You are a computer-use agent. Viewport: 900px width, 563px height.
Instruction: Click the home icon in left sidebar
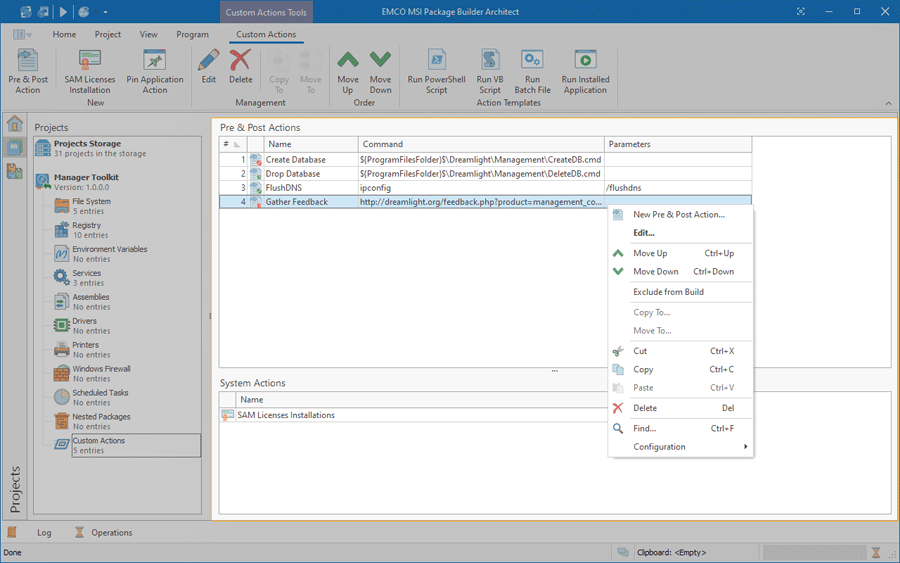[14, 123]
